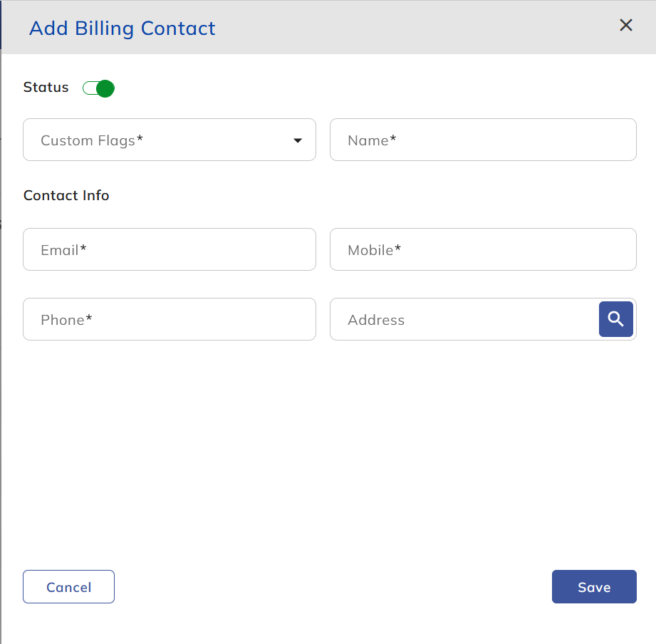Image resolution: width=656 pixels, height=644 pixels.
Task: Toggle the Status switch off
Action: 98,88
